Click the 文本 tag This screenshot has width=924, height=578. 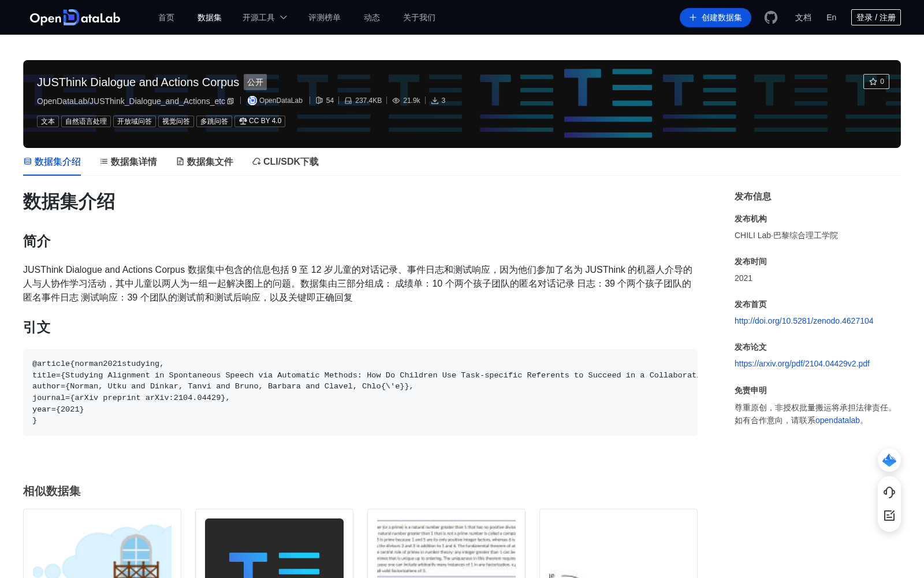click(x=48, y=121)
